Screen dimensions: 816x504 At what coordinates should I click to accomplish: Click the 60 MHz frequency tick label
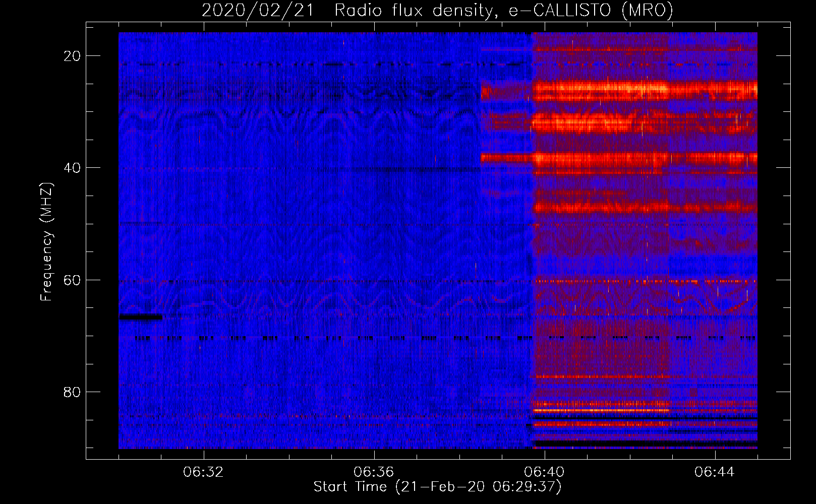(x=72, y=280)
